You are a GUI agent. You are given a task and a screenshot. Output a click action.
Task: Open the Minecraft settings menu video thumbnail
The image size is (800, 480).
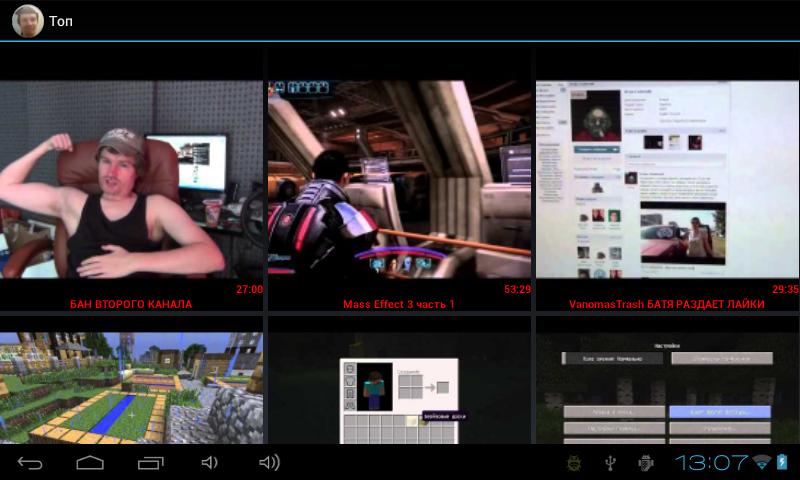pos(667,388)
